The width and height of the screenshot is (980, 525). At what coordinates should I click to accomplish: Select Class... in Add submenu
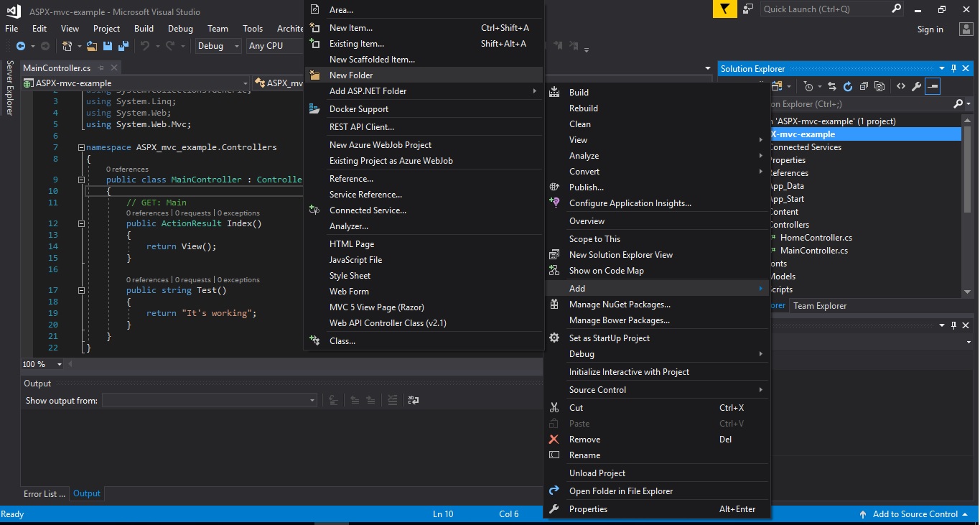pyautogui.click(x=424, y=341)
